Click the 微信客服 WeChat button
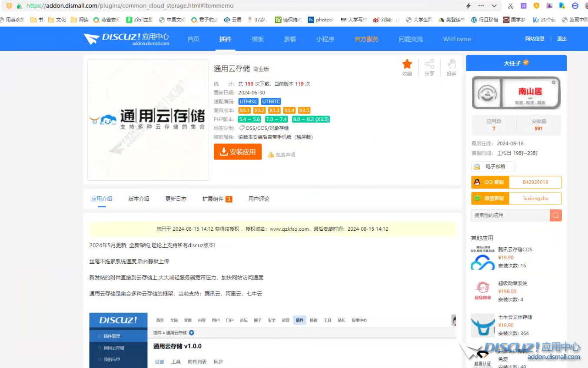Viewport: 588px width, 368px height. (x=490, y=198)
